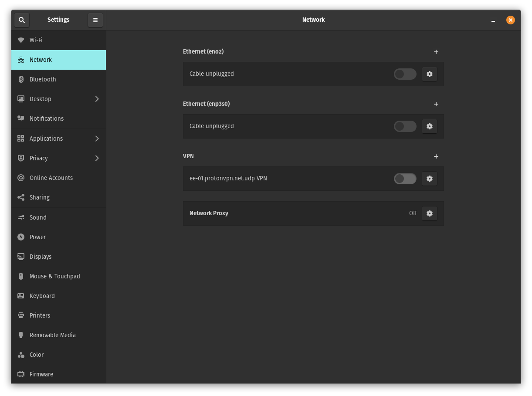The height and width of the screenshot is (396, 532).
Task: Open the search icon in Settings sidebar
Action: [x=22, y=20]
